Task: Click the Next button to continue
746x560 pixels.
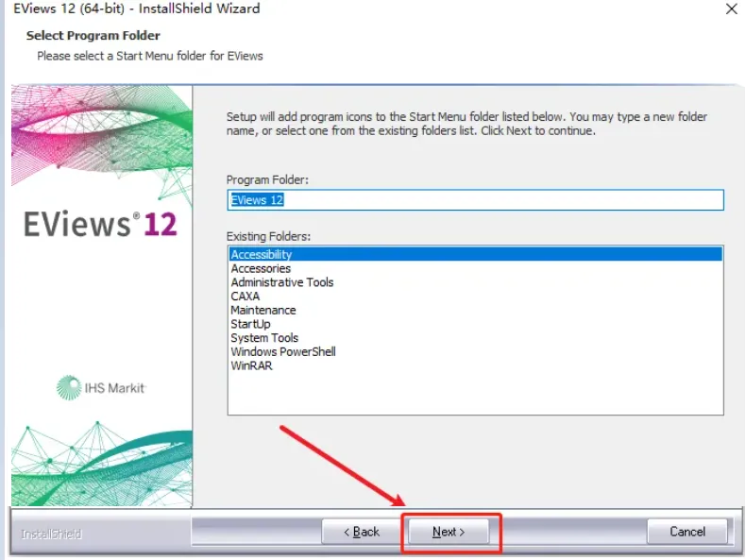Action: coord(449,532)
